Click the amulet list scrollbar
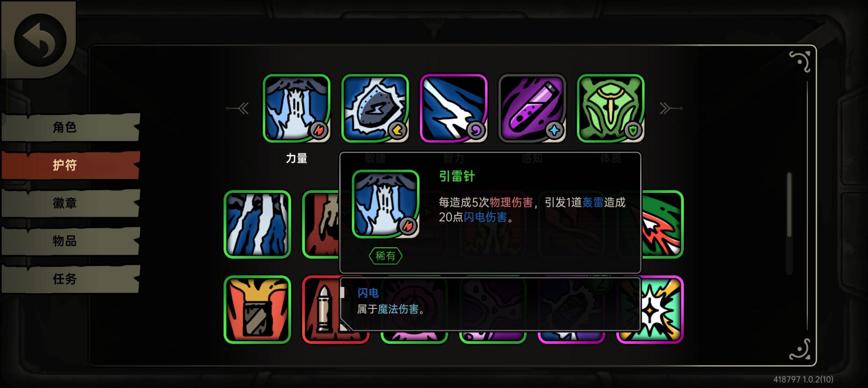 [x=789, y=205]
